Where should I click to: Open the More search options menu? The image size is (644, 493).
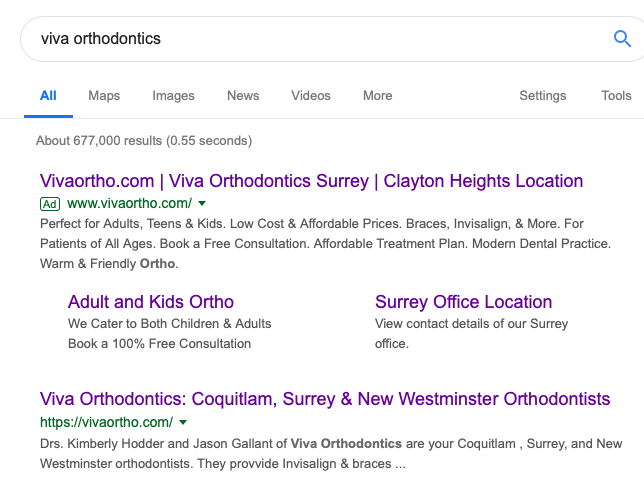tap(377, 96)
